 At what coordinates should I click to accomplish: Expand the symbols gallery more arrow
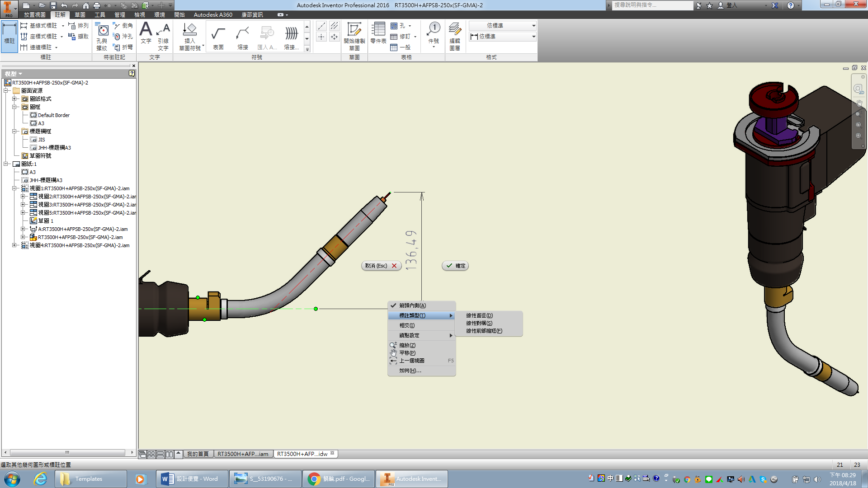click(307, 49)
